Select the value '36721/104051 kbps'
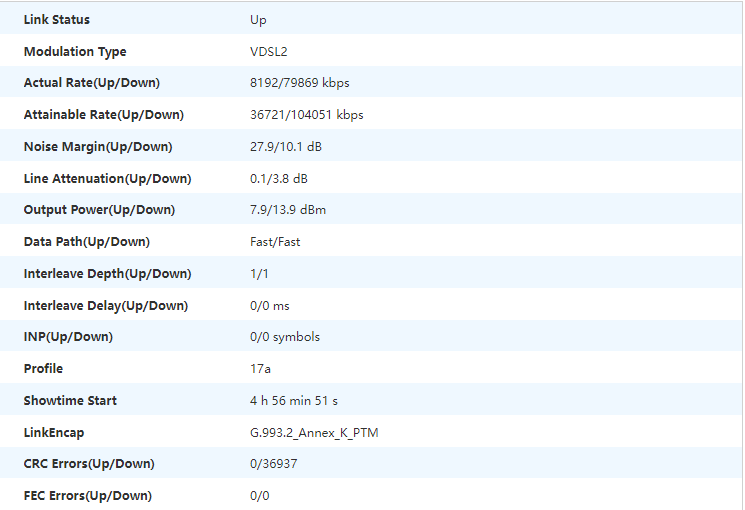745x510 pixels. click(x=306, y=115)
